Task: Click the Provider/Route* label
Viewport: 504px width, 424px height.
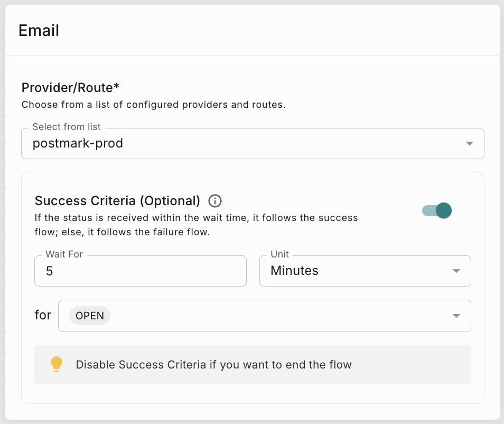Action: click(x=71, y=88)
